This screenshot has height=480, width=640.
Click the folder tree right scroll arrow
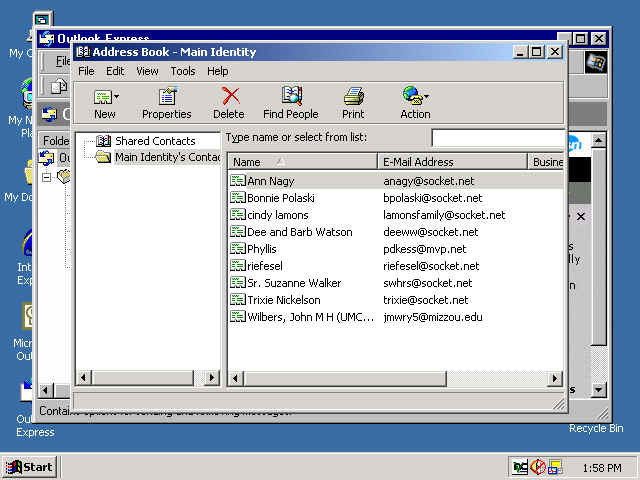pyautogui.click(x=211, y=378)
